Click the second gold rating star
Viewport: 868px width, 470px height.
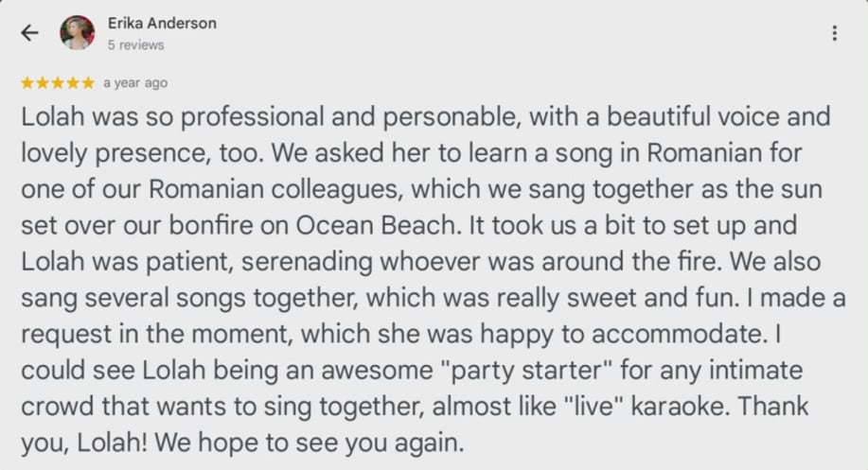click(x=42, y=83)
